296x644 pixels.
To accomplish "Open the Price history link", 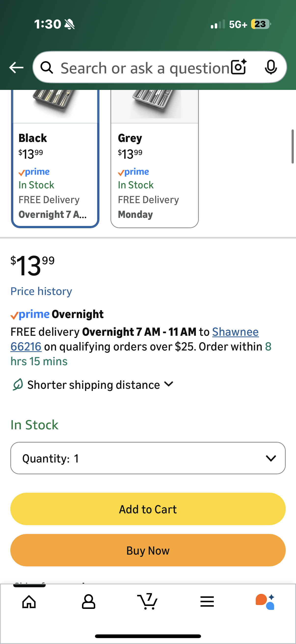I will [x=41, y=291].
